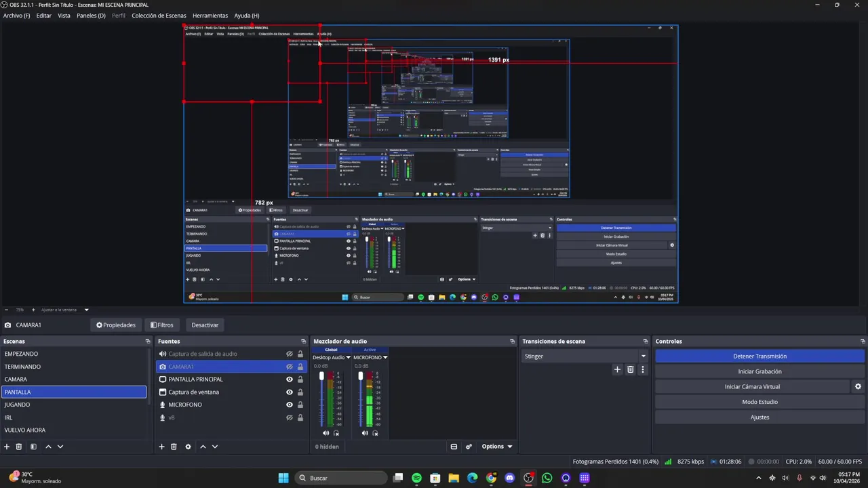Switch audio mixer layout icon
The image size is (868, 488).
click(454, 447)
